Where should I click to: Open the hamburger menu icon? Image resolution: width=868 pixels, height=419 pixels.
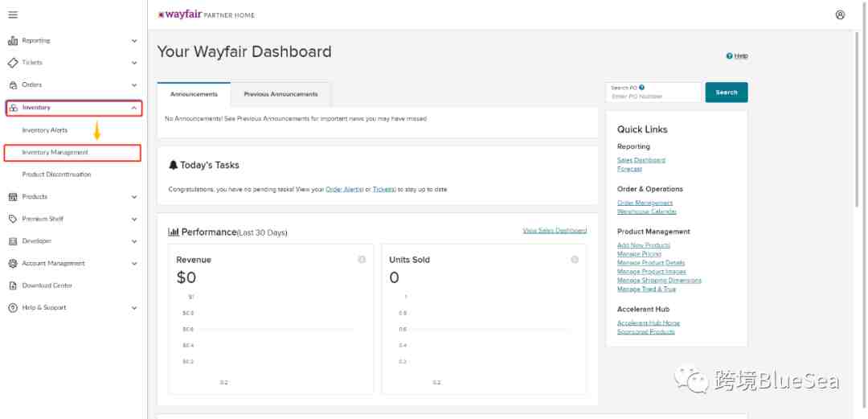pyautogui.click(x=13, y=15)
